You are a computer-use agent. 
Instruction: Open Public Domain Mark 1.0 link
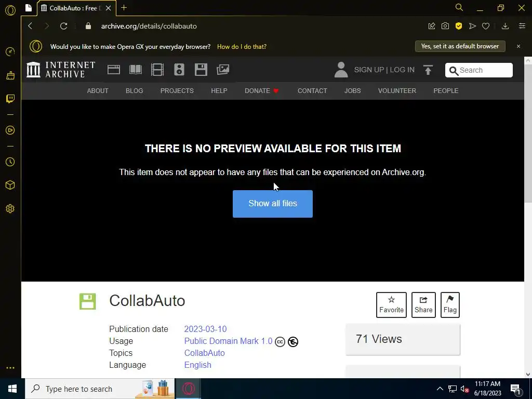(x=229, y=341)
